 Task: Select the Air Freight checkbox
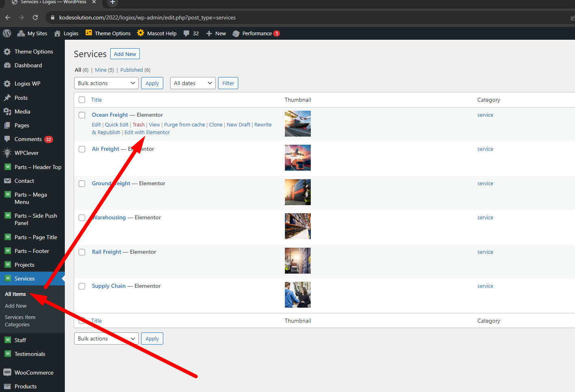coord(82,149)
